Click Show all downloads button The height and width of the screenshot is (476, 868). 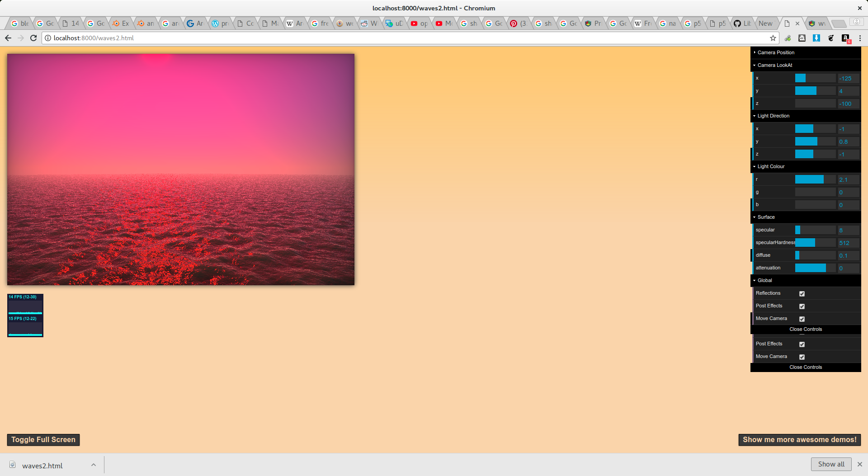(831, 464)
